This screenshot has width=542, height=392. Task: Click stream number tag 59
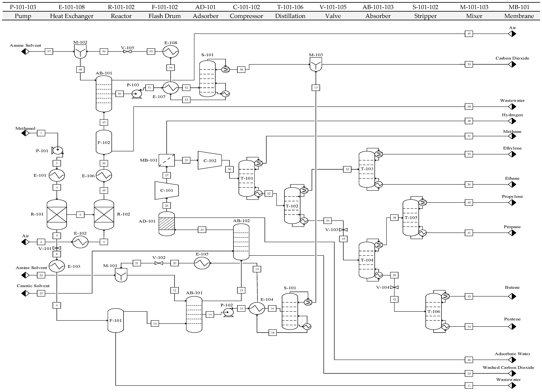469,64
